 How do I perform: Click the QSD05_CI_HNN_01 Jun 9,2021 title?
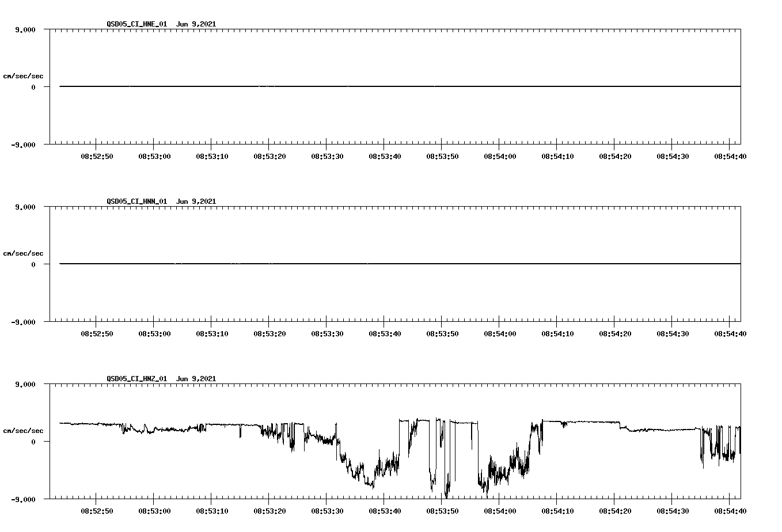[161, 202]
